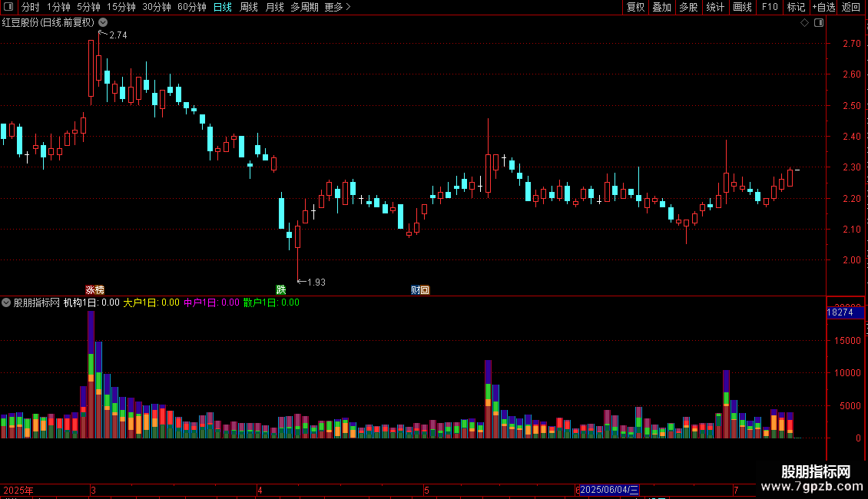Click the 1.93 low price label
The image size is (868, 499).
pyautogui.click(x=316, y=283)
